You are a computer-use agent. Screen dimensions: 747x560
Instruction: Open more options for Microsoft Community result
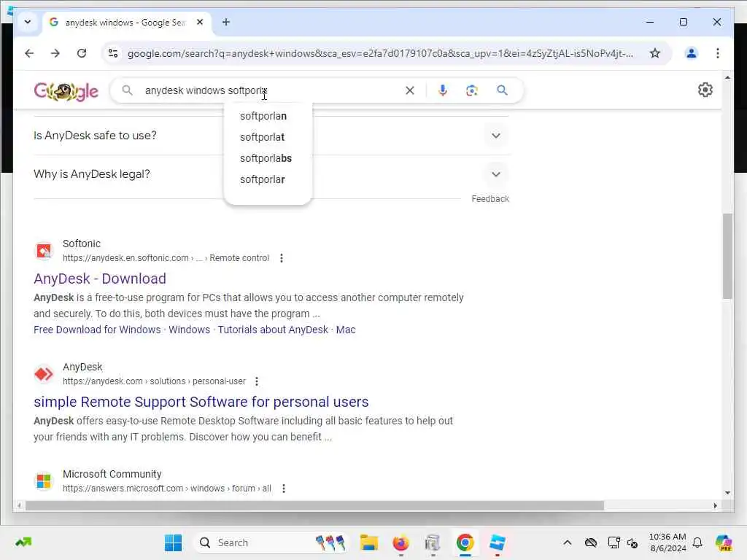pyautogui.click(x=284, y=489)
